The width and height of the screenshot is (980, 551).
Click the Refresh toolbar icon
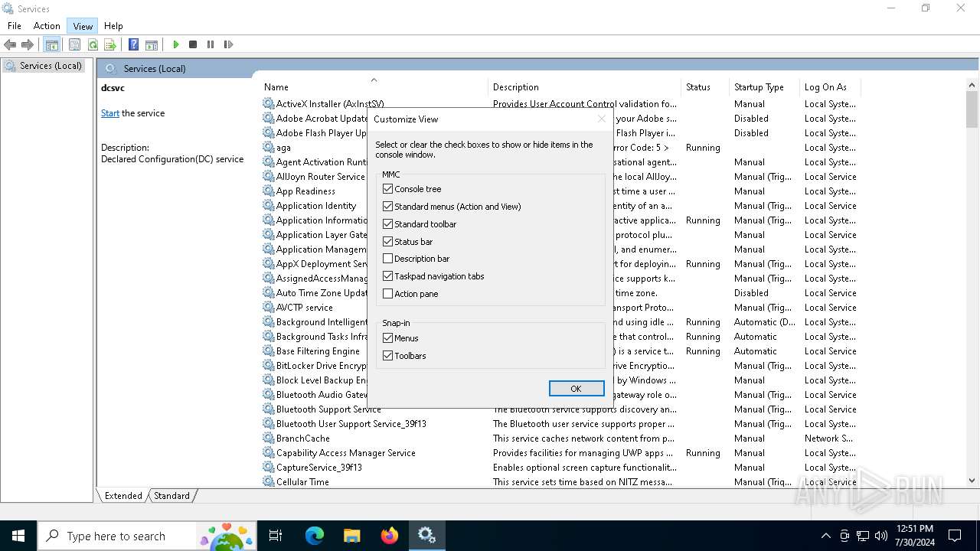[x=93, y=44]
